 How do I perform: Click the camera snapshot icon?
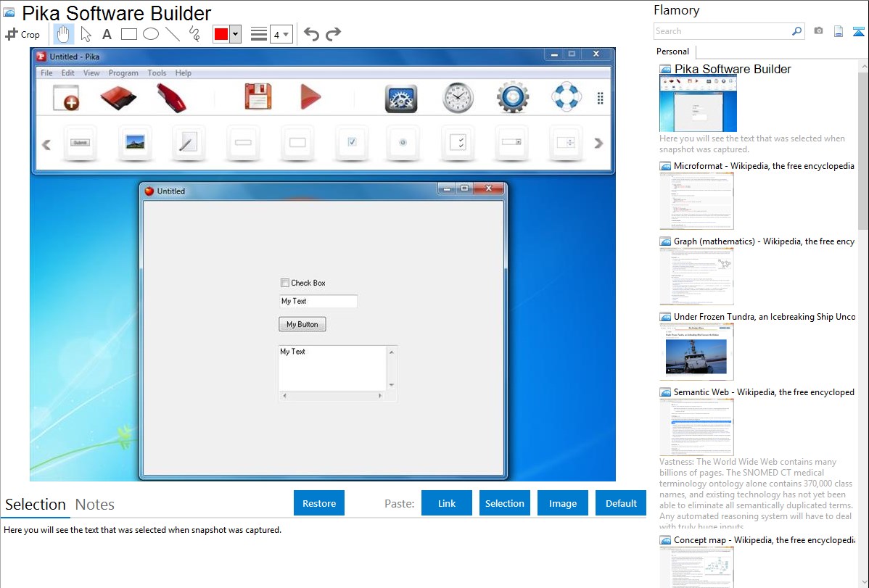[x=818, y=31]
